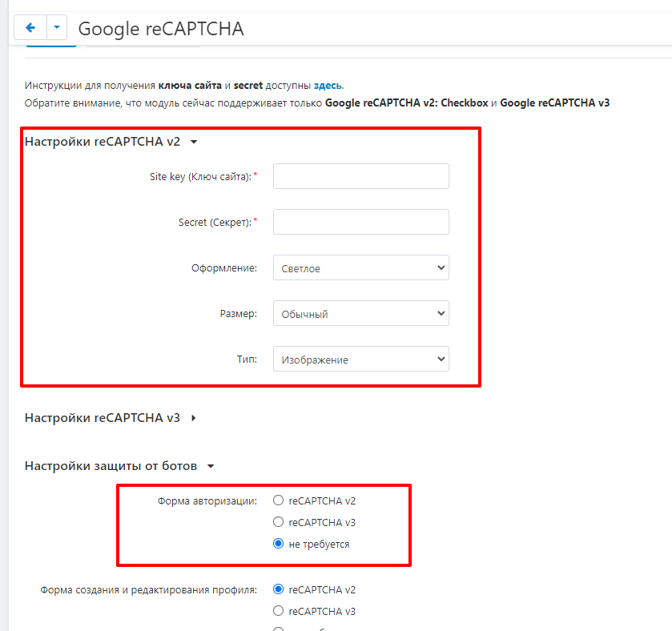Click the 'Тип:' label
The height and width of the screenshot is (631, 672).
247,359
